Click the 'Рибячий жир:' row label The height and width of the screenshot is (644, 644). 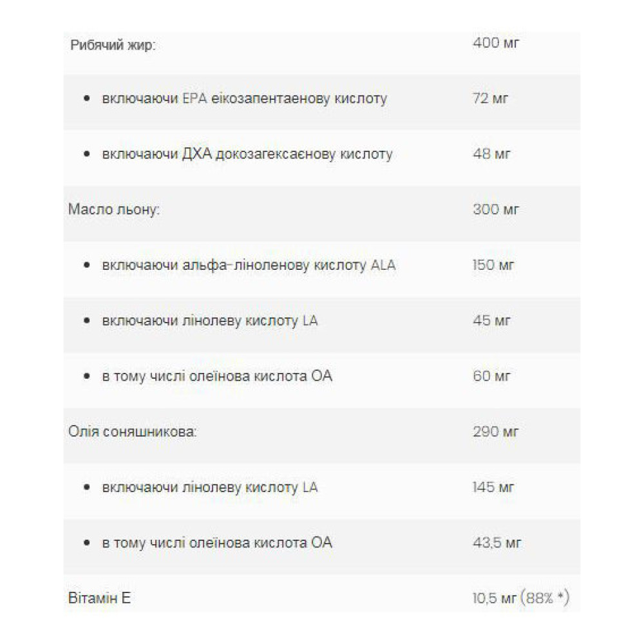113,45
